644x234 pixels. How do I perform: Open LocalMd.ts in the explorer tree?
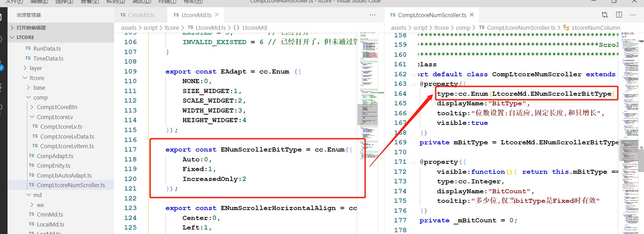pos(51,224)
